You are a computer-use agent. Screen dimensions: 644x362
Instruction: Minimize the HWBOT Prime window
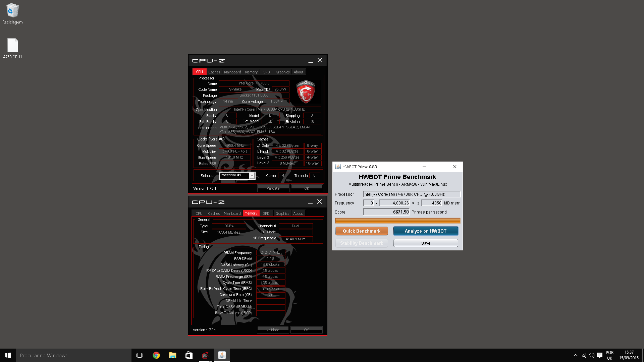(x=424, y=167)
